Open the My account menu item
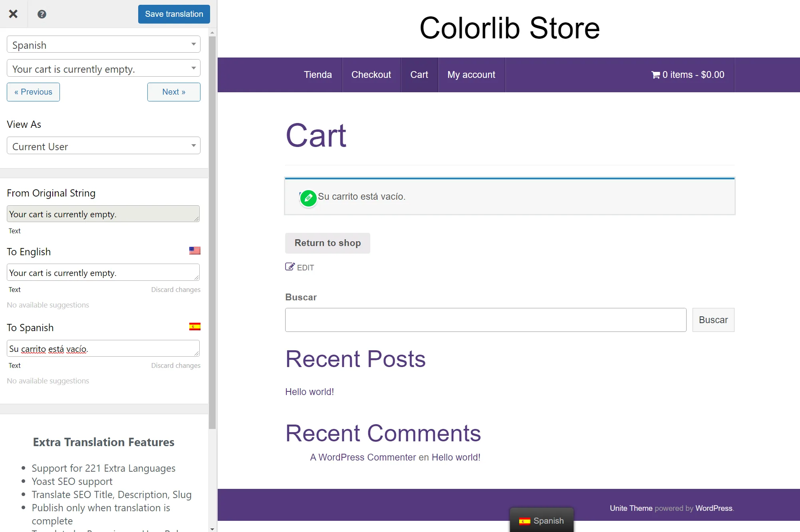The width and height of the screenshot is (800, 532). pos(471,75)
